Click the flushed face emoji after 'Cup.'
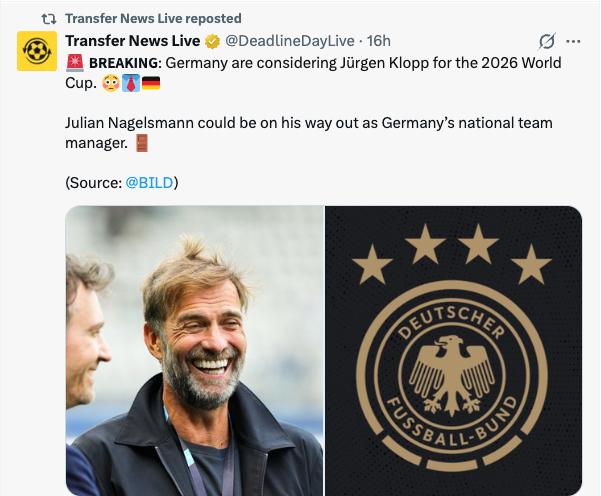This screenshot has width=601, height=496. pyautogui.click(x=110, y=83)
